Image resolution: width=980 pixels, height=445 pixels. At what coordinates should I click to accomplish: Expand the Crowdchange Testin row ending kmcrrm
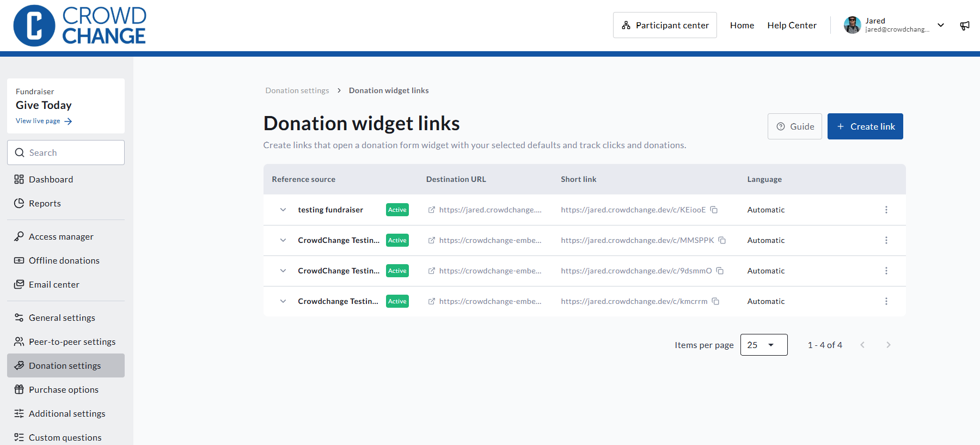(x=283, y=301)
